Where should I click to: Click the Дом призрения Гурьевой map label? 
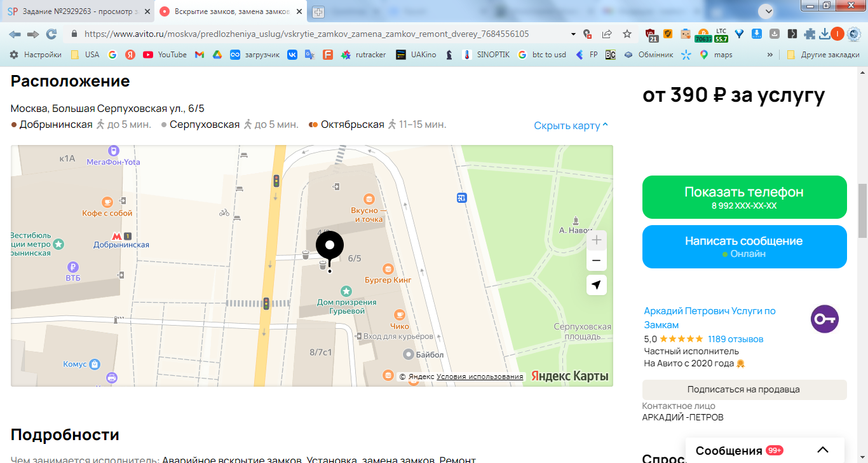[x=346, y=307]
